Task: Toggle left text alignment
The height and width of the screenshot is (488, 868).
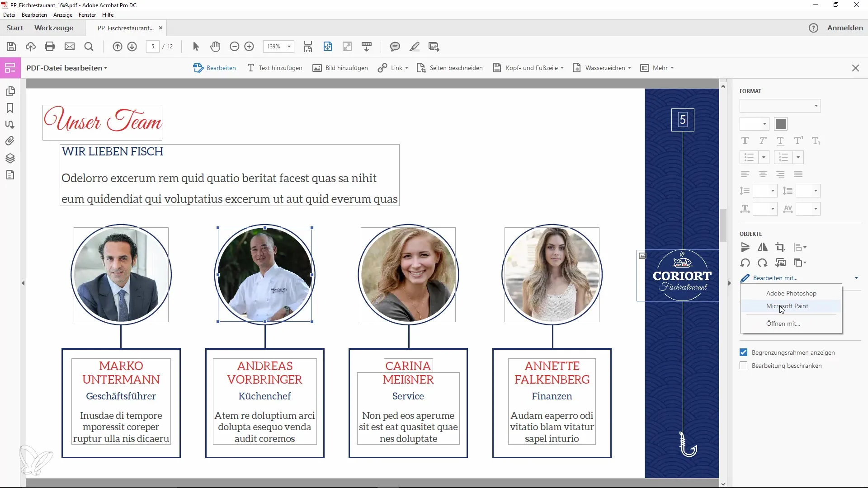Action: tap(745, 174)
